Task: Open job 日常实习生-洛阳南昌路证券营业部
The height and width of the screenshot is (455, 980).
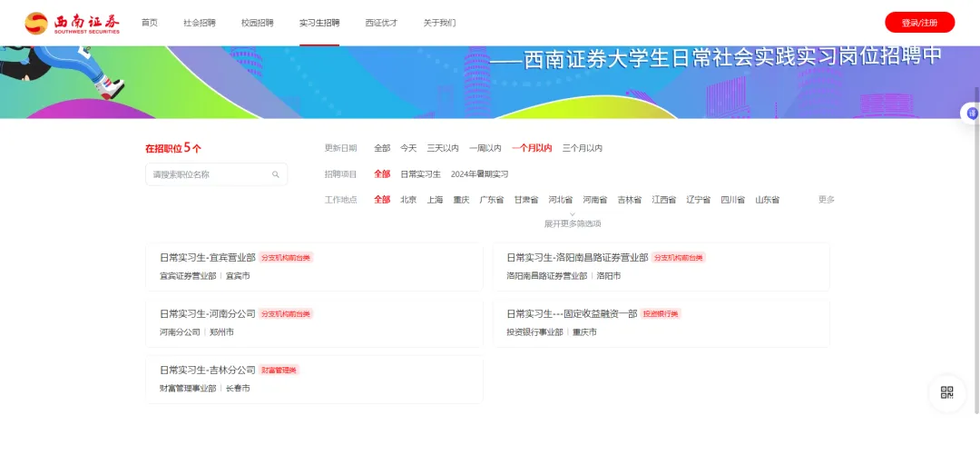Action: 577,257
